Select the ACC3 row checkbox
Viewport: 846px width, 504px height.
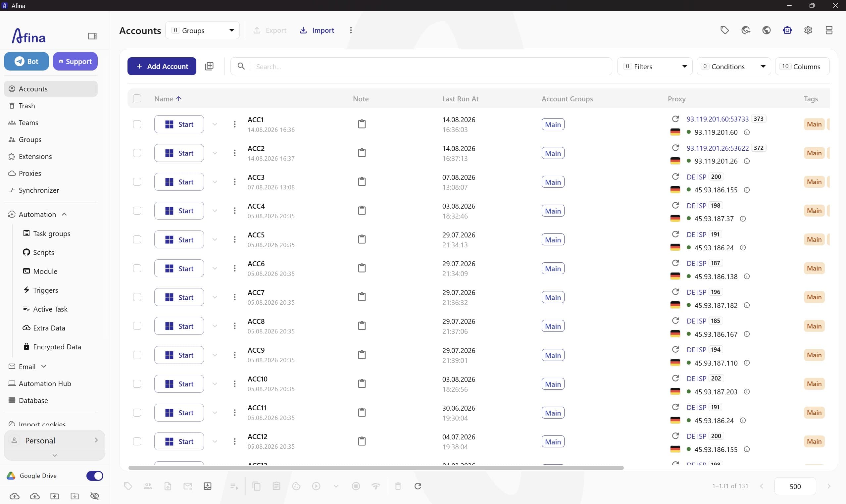coord(137,182)
